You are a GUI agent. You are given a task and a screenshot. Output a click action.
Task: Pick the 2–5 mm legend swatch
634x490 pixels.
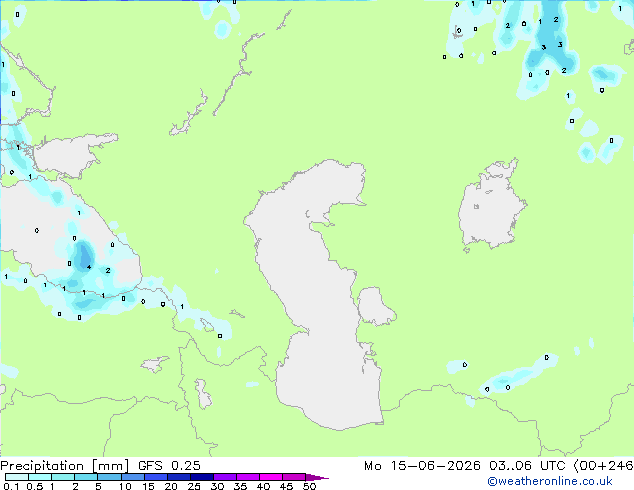[x=86, y=477]
